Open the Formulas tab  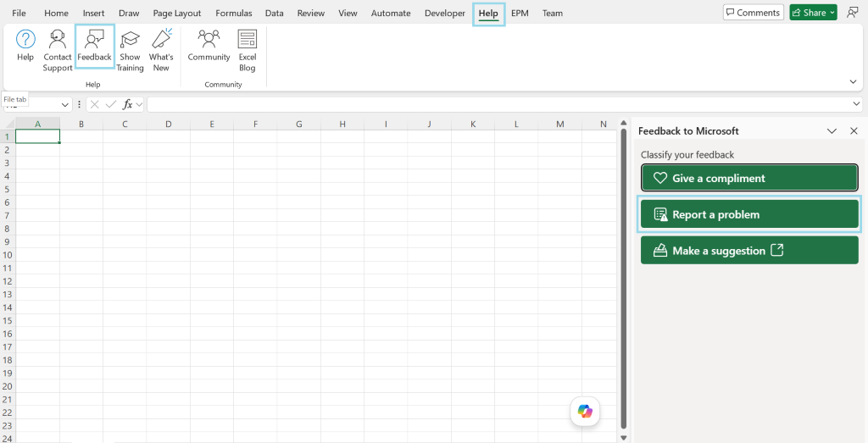pos(234,13)
